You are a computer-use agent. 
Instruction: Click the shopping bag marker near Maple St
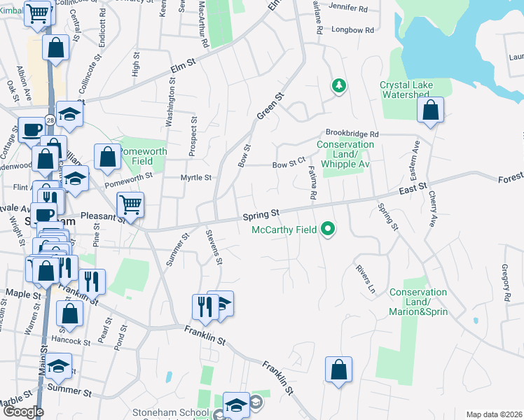point(46,273)
